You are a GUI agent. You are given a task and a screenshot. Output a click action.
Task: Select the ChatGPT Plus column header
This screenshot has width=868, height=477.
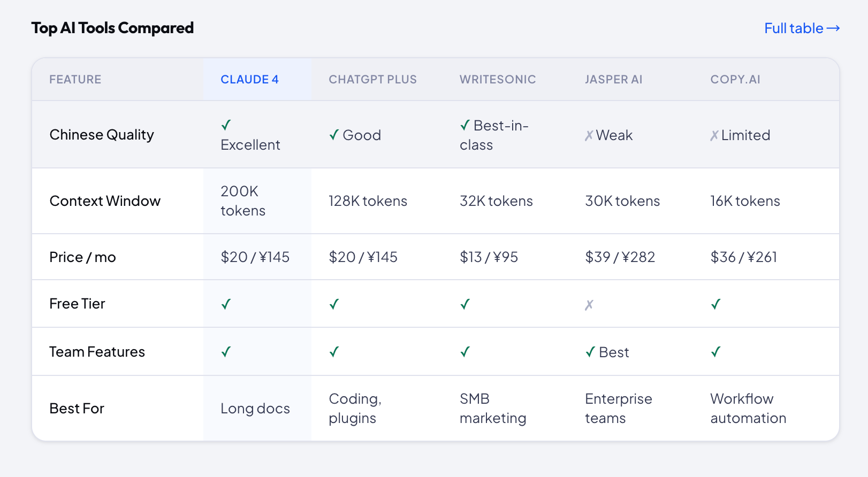[372, 80]
